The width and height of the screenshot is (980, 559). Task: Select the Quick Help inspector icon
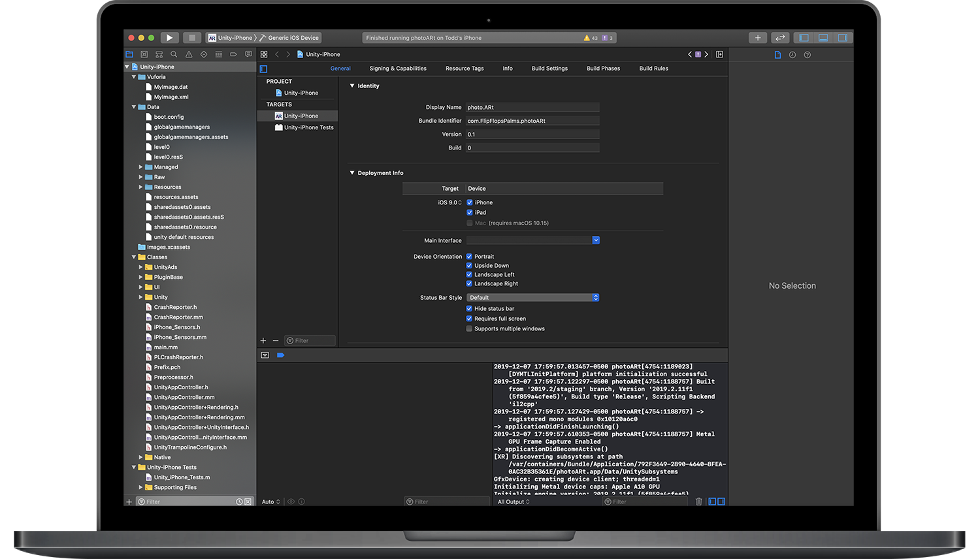point(808,55)
